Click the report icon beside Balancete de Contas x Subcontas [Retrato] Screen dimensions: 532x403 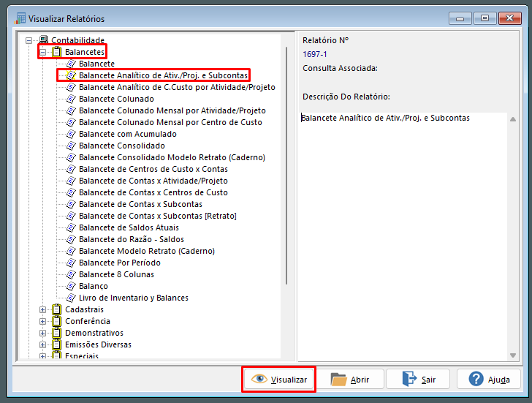(x=71, y=216)
